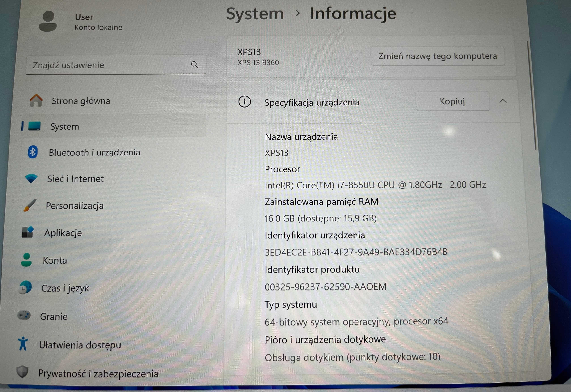The image size is (571, 392).
Task: Click the Procesor label
Action: pyautogui.click(x=282, y=169)
